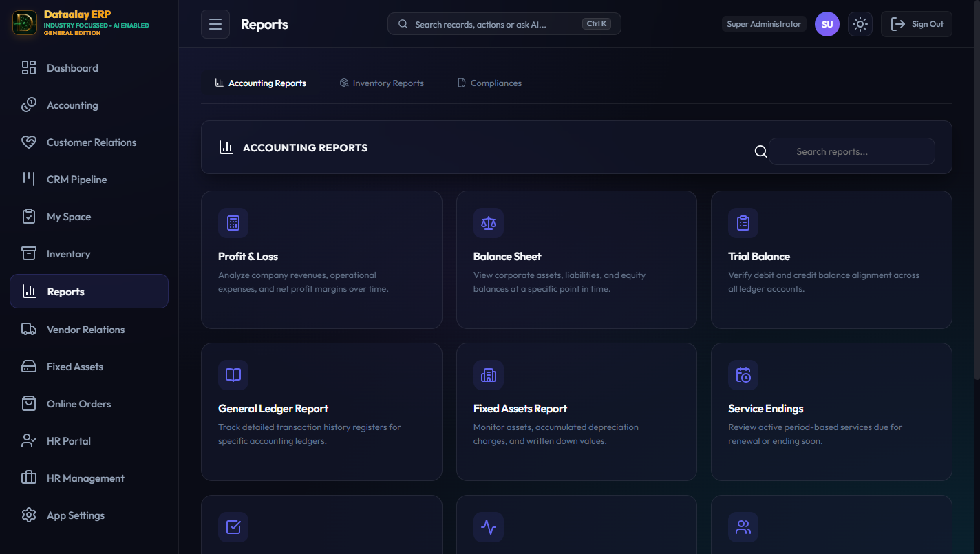Click the checkbox-square icon on bottom-row card
The height and width of the screenshot is (554, 980).
(x=233, y=527)
